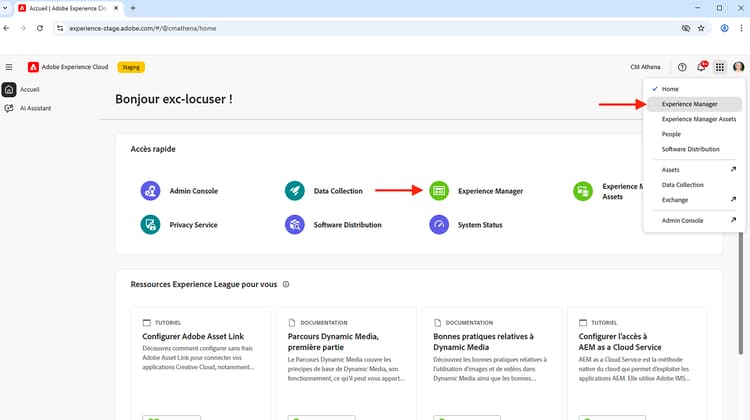Open Data Collection quick access icon
This screenshot has height=420, width=750.
(x=295, y=191)
